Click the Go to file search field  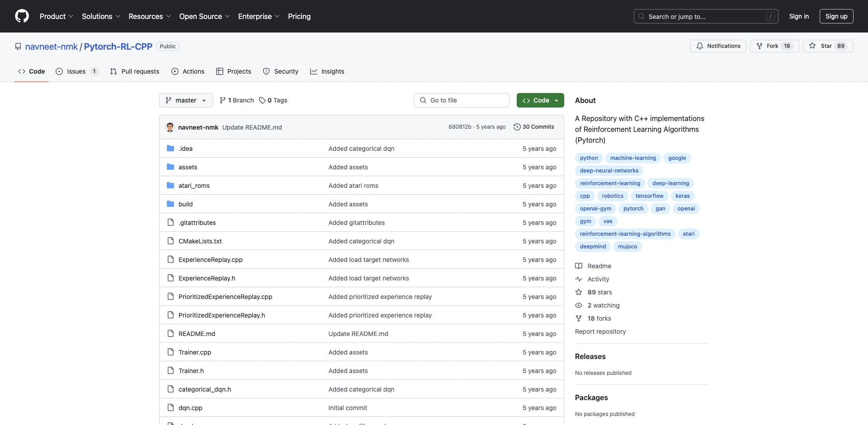pyautogui.click(x=461, y=100)
